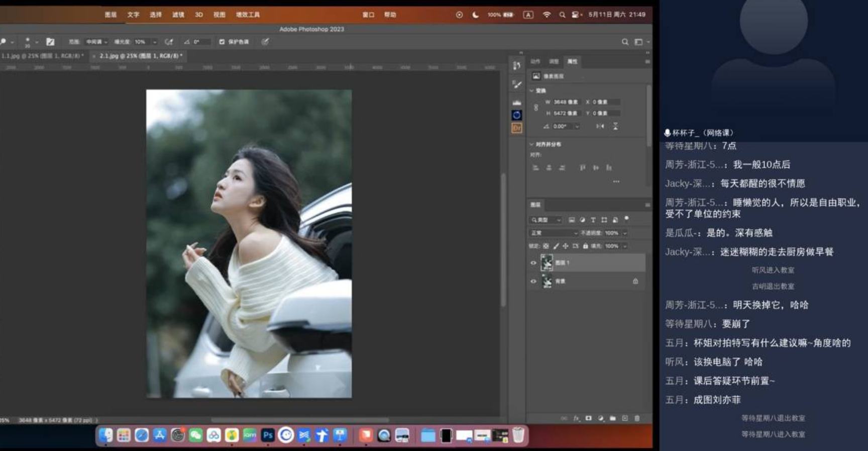Collapse the 变换 section
The image size is (868, 451).
[x=532, y=91]
